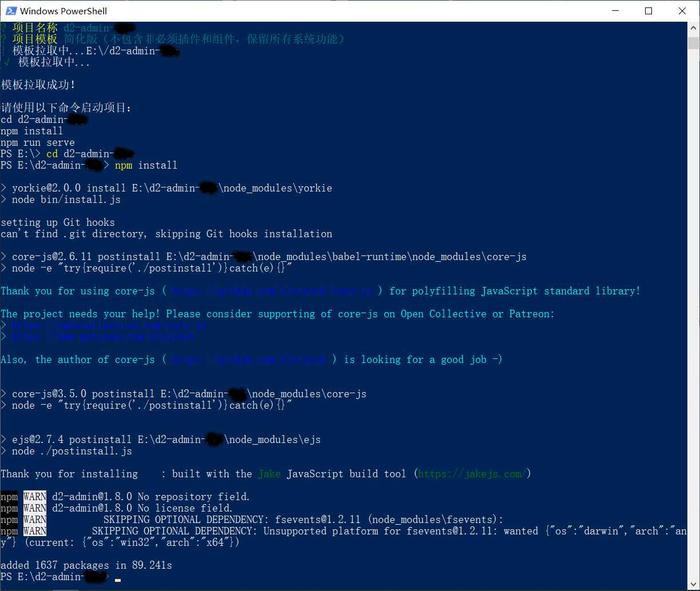Open the github.com/zloirock URL in 'Also' line

(x=249, y=360)
